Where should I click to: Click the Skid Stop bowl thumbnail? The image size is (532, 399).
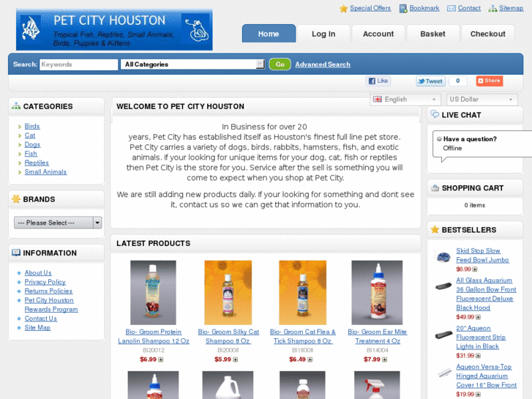point(443,256)
